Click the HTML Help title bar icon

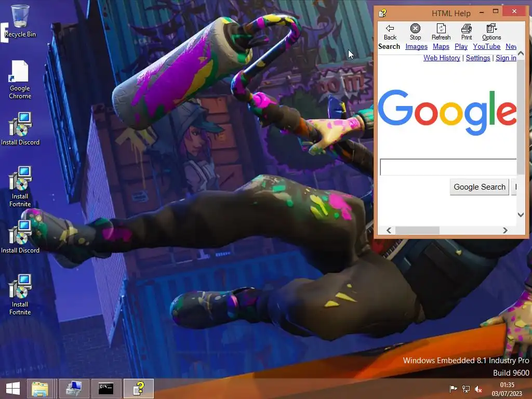coord(383,13)
